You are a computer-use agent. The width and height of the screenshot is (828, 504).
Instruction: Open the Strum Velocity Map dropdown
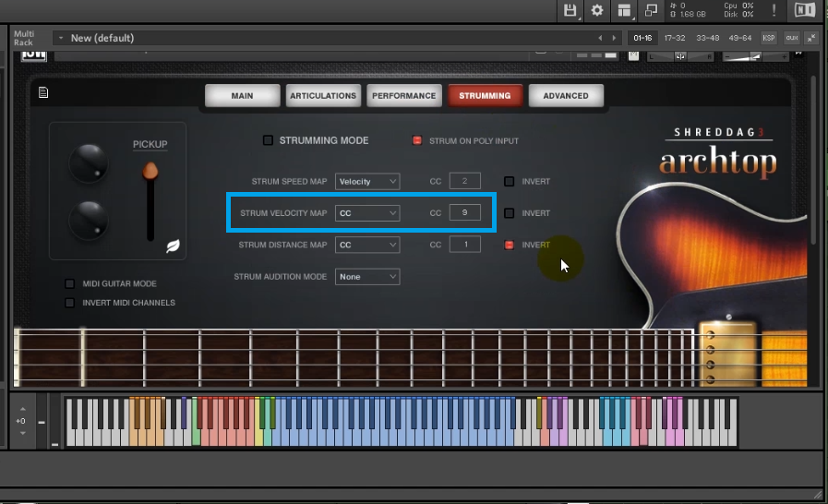tap(367, 213)
